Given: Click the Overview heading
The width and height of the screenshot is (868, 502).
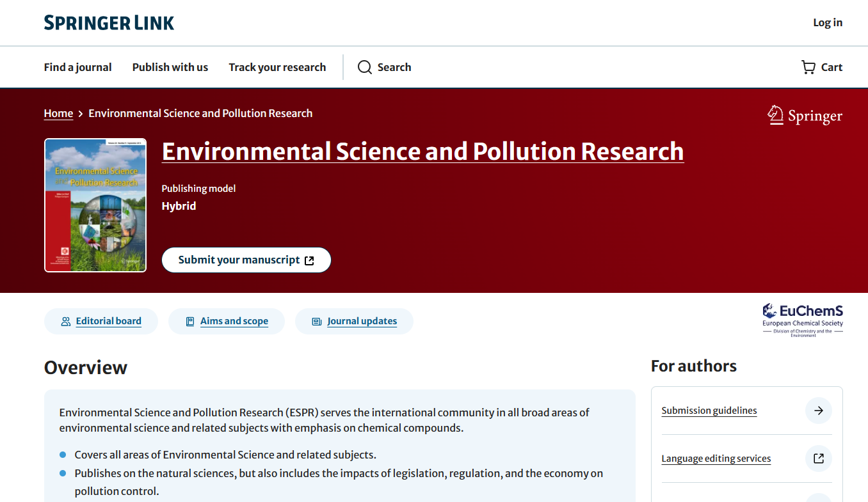Looking at the screenshot, I should point(86,368).
